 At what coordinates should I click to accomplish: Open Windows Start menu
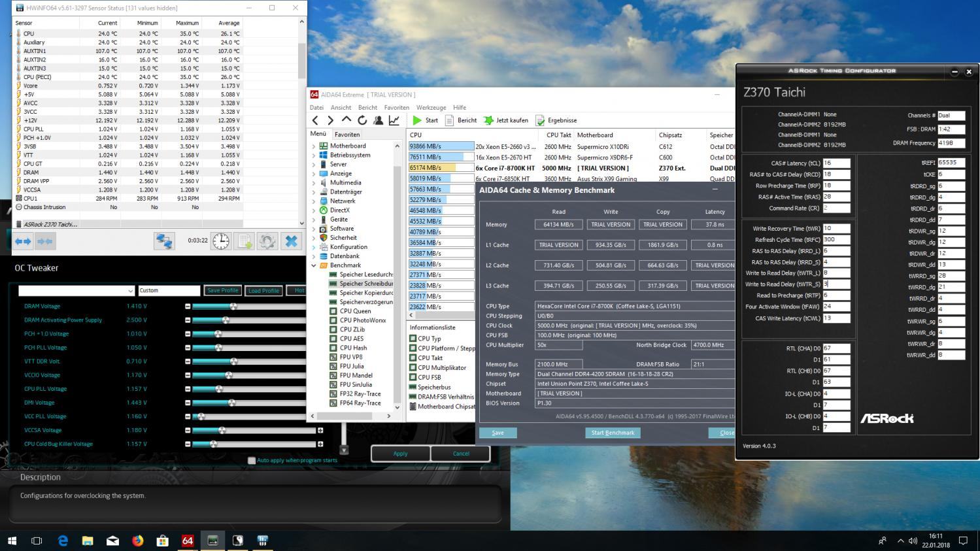(12, 541)
